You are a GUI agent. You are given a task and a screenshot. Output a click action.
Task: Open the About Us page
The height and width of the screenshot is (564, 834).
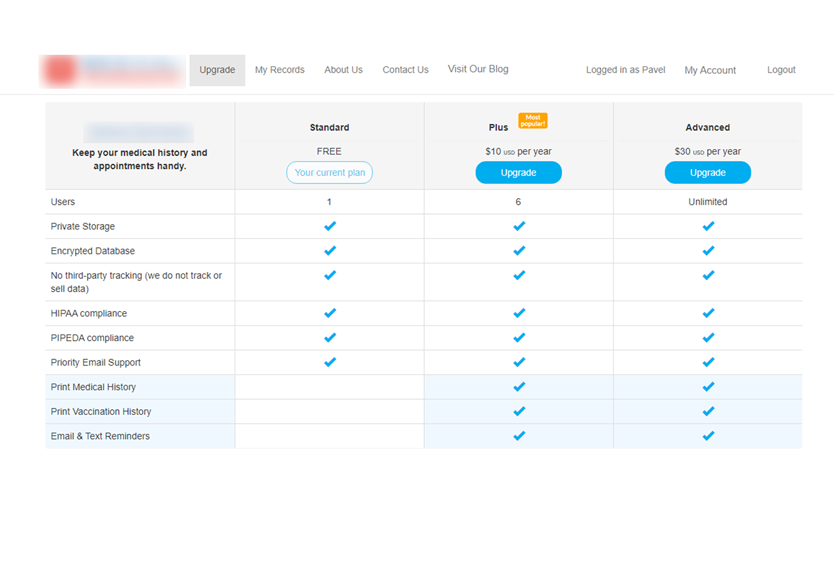[343, 70]
